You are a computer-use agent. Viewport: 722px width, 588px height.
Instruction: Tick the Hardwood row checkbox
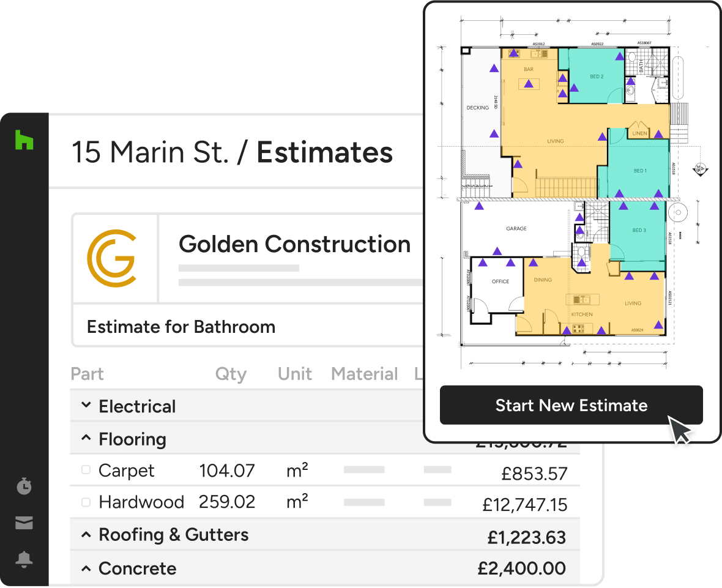[86, 502]
